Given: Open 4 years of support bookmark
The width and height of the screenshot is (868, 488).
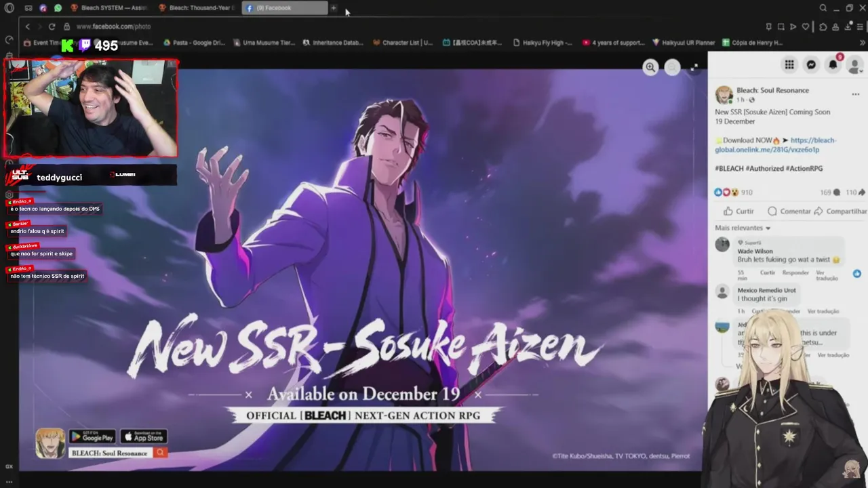Looking at the screenshot, I should pyautogui.click(x=613, y=43).
